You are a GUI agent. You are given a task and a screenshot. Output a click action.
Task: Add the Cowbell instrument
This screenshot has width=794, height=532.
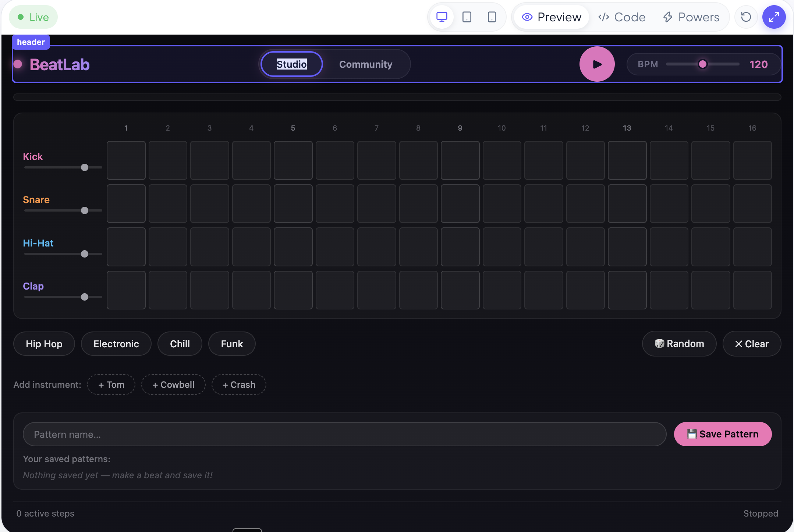[x=173, y=384]
